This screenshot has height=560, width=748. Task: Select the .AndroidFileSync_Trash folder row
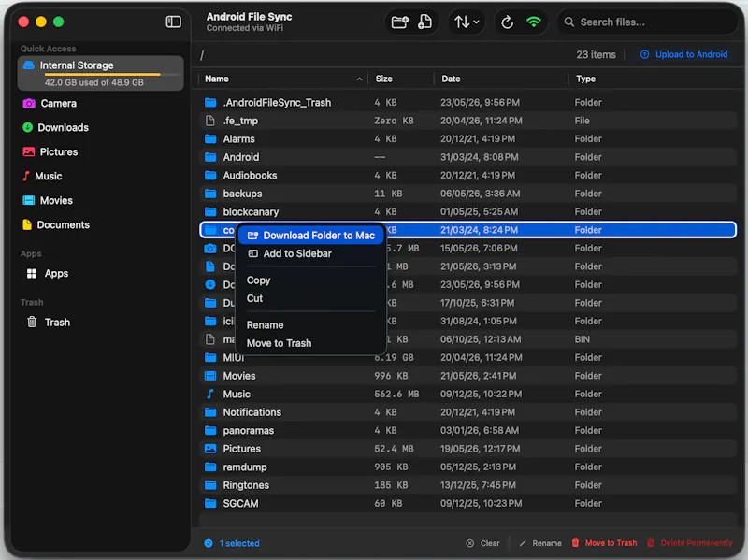click(x=468, y=103)
